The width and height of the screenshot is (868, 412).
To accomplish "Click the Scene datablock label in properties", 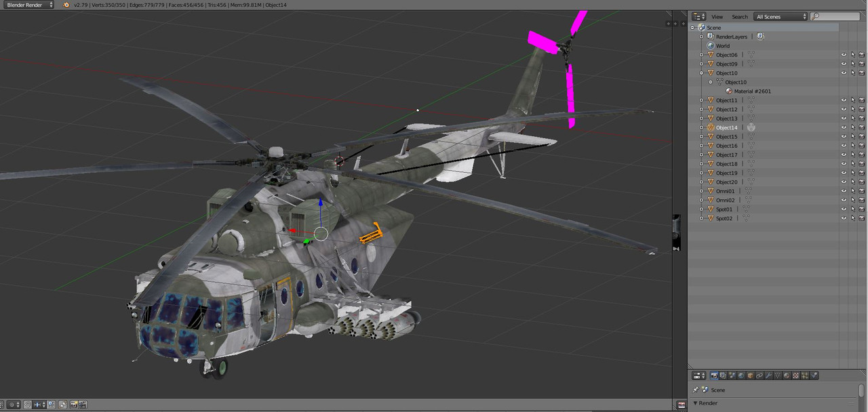I will 718,390.
